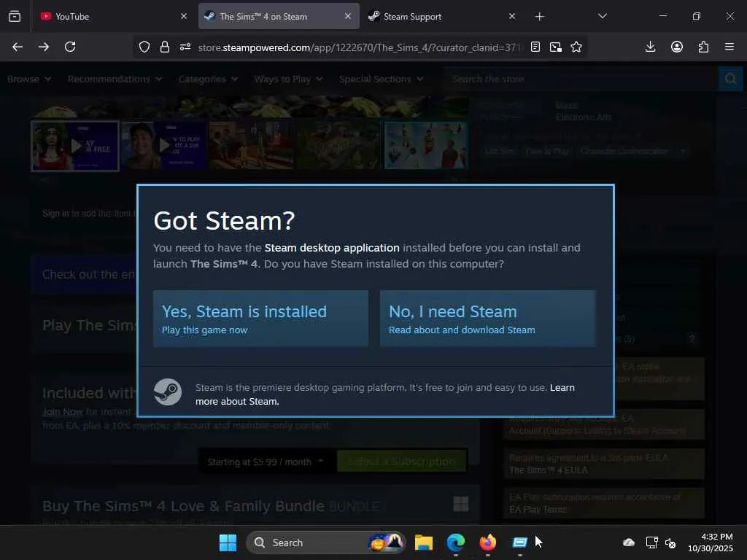Open the Starting at $5.99 / month dropdown

click(x=265, y=462)
